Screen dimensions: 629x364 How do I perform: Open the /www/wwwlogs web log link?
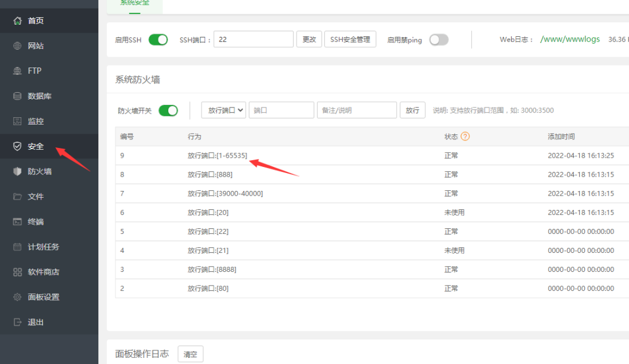point(569,39)
